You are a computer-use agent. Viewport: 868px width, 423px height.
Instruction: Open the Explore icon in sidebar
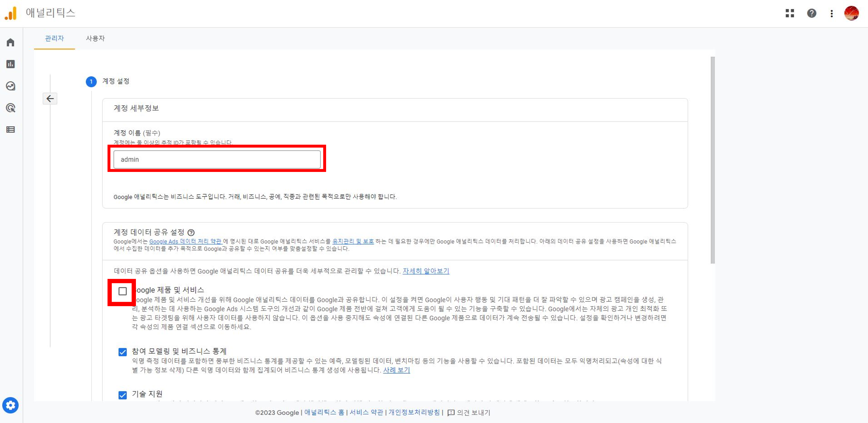click(x=10, y=86)
